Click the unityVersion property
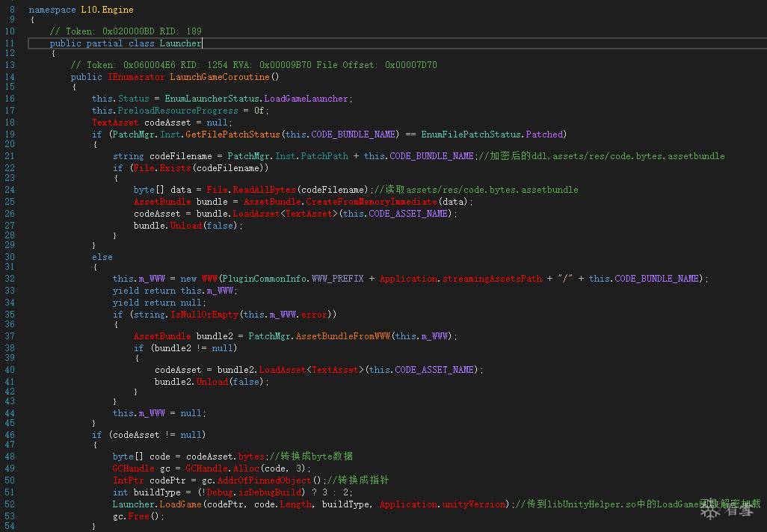 (x=474, y=504)
